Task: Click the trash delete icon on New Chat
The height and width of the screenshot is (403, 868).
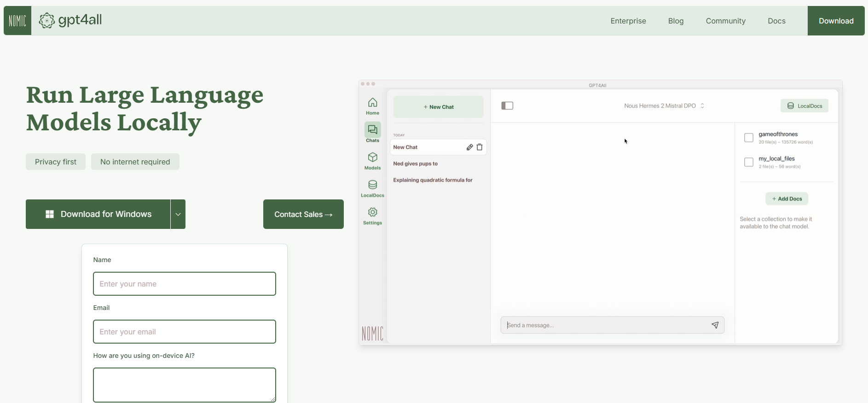Action: click(480, 147)
